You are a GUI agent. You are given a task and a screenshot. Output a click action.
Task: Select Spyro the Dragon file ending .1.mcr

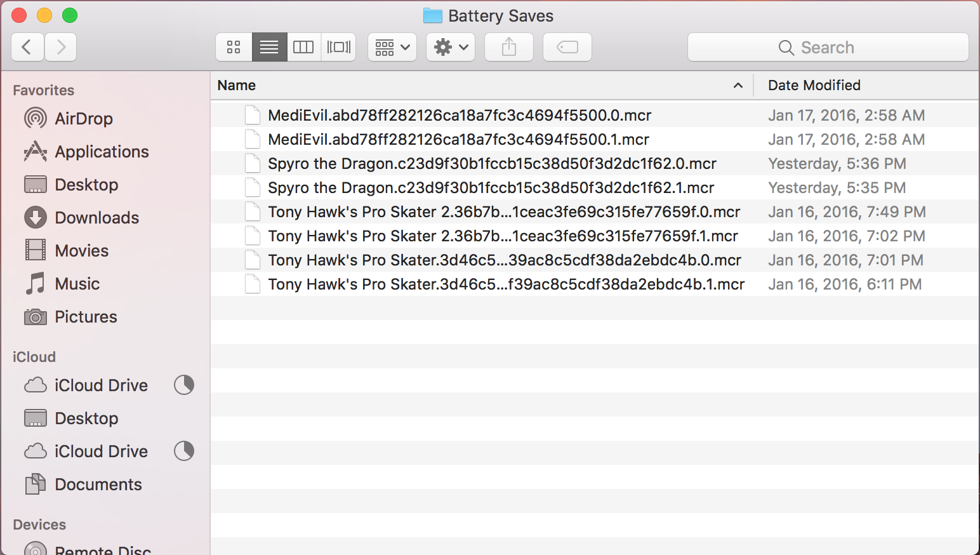[x=594, y=187]
